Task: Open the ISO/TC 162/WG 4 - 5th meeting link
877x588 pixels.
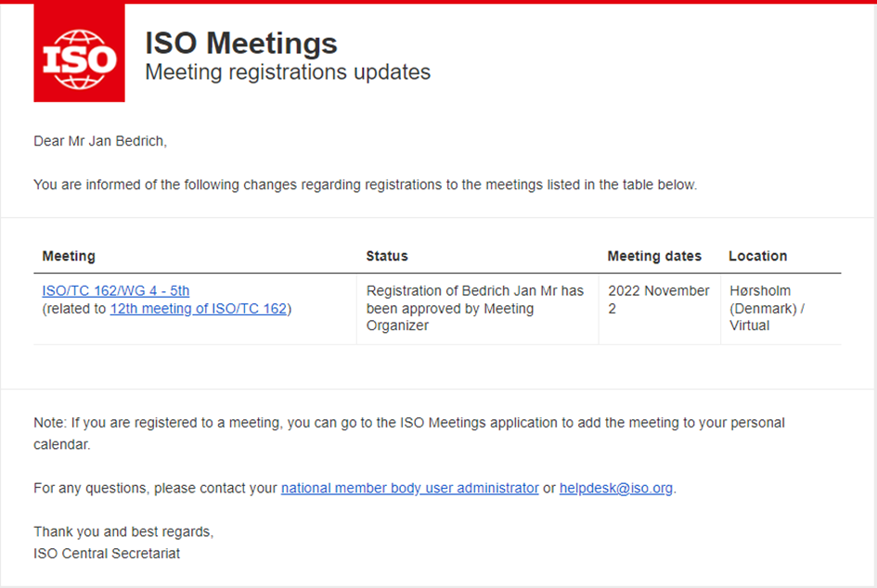Action: click(116, 291)
